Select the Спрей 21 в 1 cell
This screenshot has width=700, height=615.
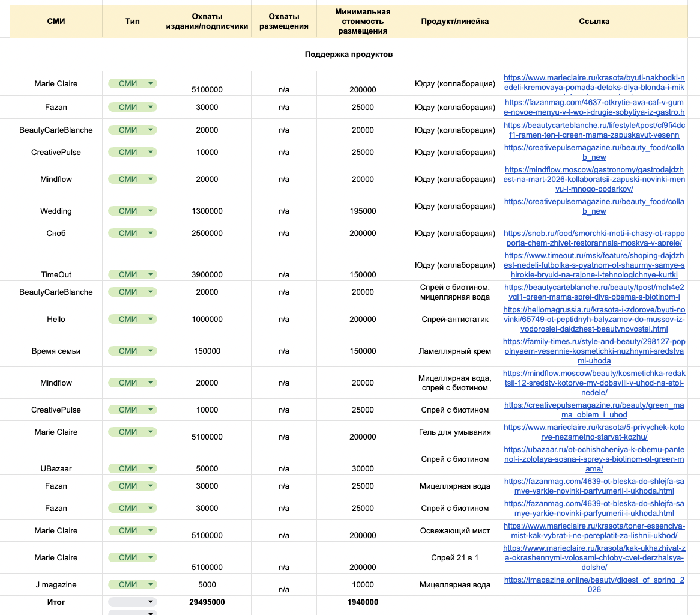click(x=455, y=557)
